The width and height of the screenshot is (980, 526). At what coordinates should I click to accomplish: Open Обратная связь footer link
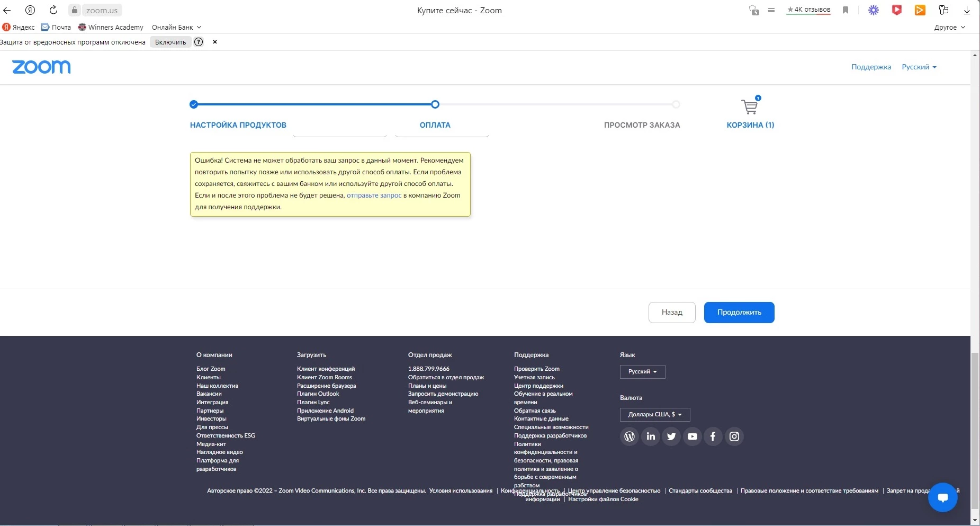(x=535, y=411)
